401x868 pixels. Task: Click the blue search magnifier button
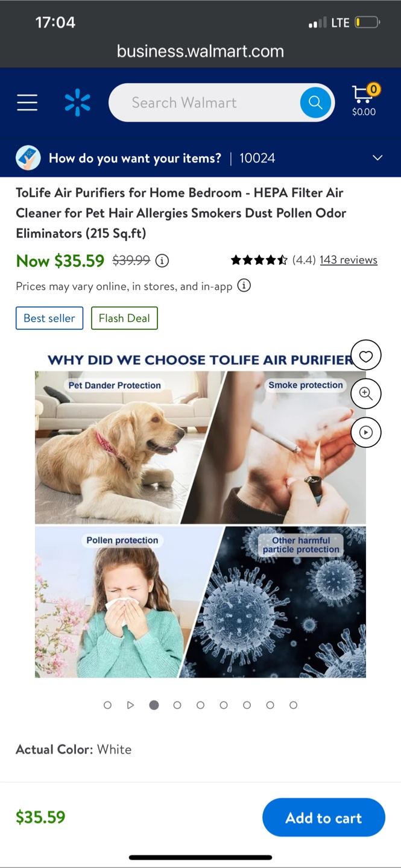point(315,102)
